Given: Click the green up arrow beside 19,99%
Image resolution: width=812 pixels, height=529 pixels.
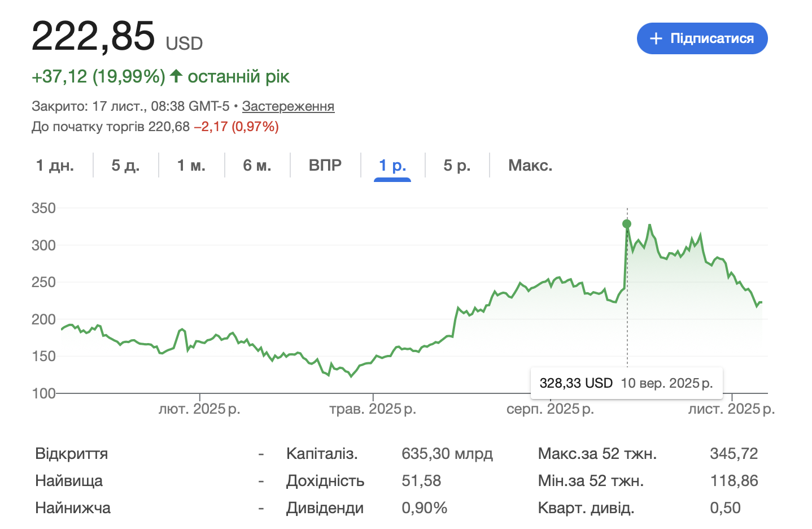Looking at the screenshot, I should tap(176, 76).
